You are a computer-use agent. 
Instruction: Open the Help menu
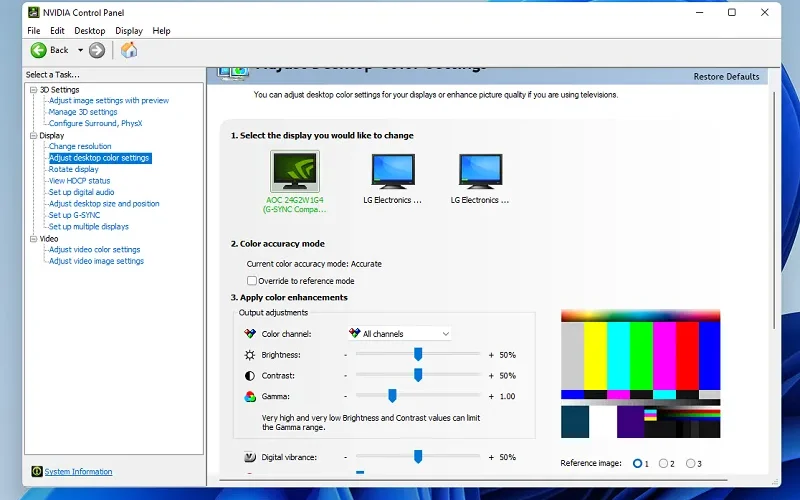pyautogui.click(x=161, y=31)
